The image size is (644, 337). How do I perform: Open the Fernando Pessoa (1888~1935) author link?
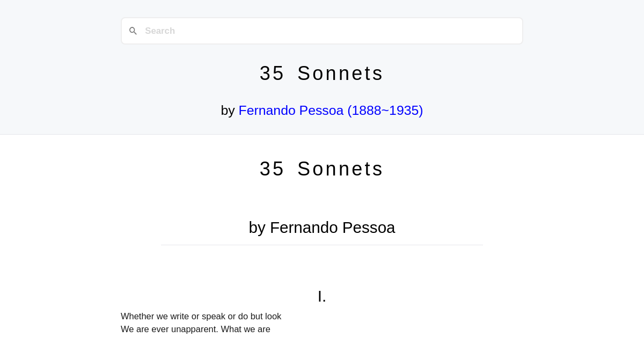(x=331, y=111)
